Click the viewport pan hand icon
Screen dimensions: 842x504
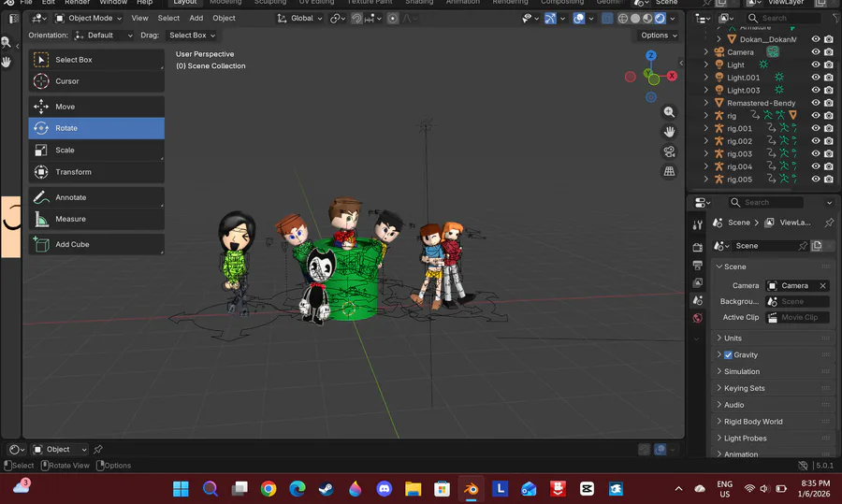click(669, 132)
